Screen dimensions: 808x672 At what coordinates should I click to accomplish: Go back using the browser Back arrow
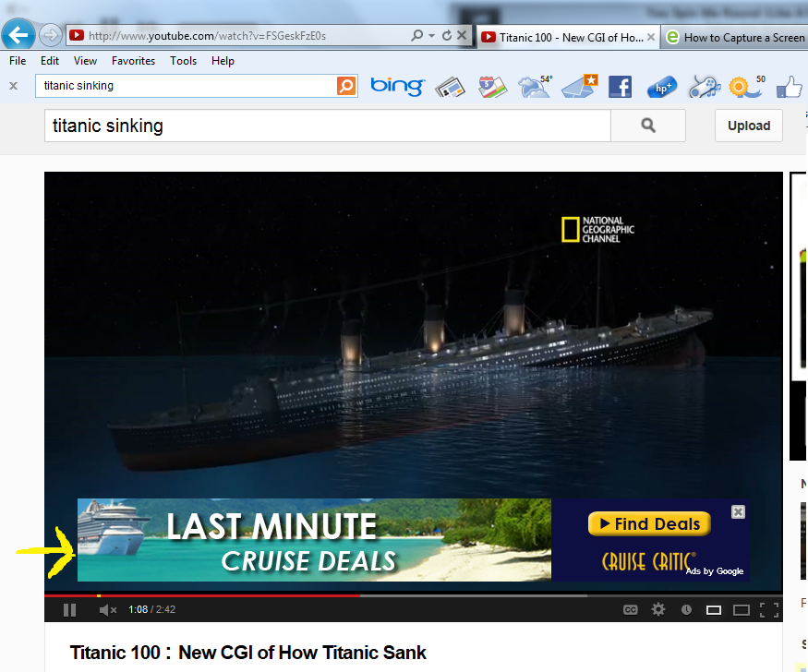18,35
